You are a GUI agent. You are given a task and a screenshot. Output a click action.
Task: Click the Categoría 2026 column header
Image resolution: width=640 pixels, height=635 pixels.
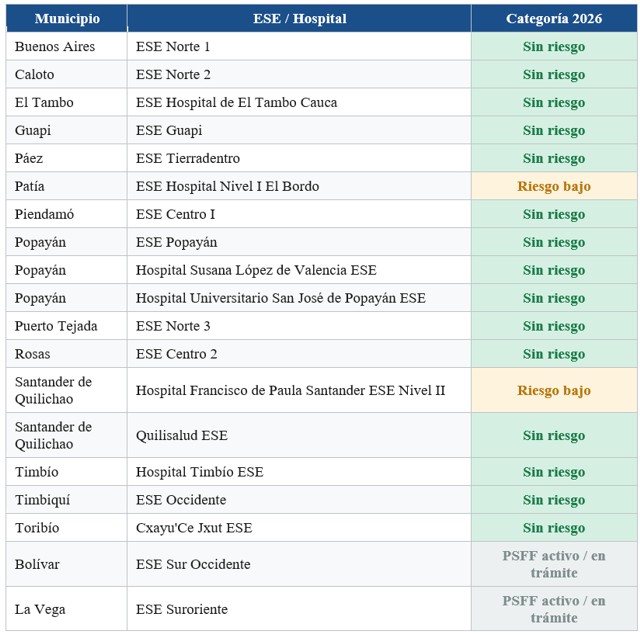click(554, 18)
